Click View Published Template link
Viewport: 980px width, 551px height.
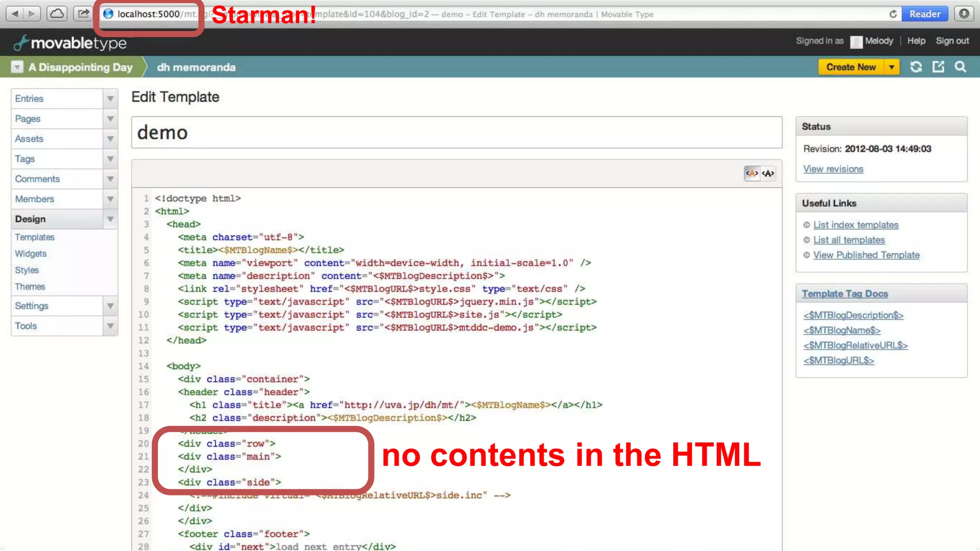coord(866,255)
